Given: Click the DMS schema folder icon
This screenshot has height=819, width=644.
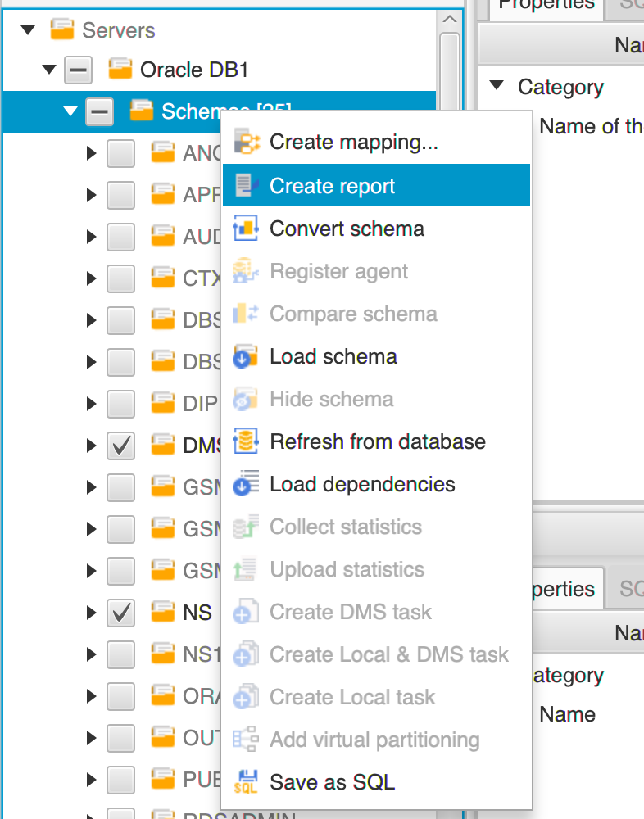Looking at the screenshot, I should pyautogui.click(x=162, y=445).
